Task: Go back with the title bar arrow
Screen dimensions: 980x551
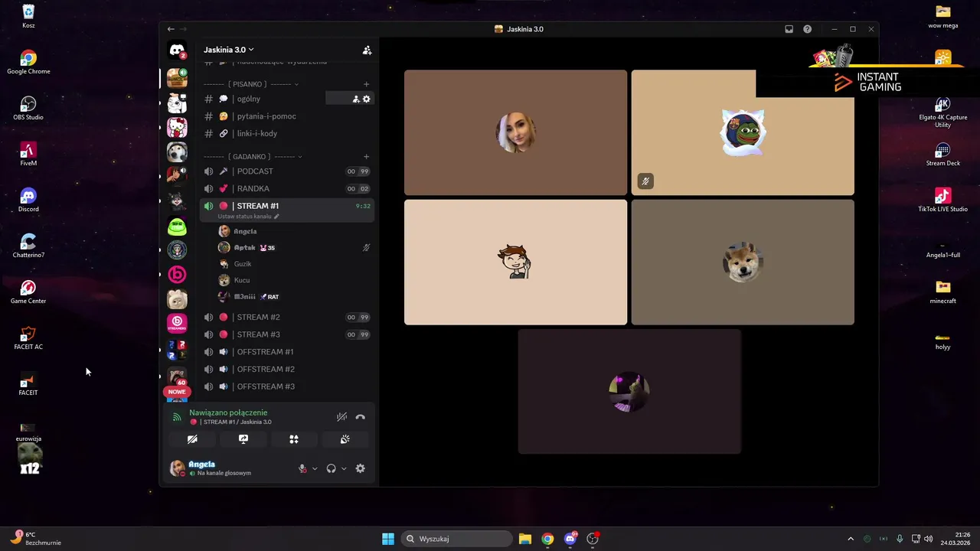Action: [x=171, y=29]
